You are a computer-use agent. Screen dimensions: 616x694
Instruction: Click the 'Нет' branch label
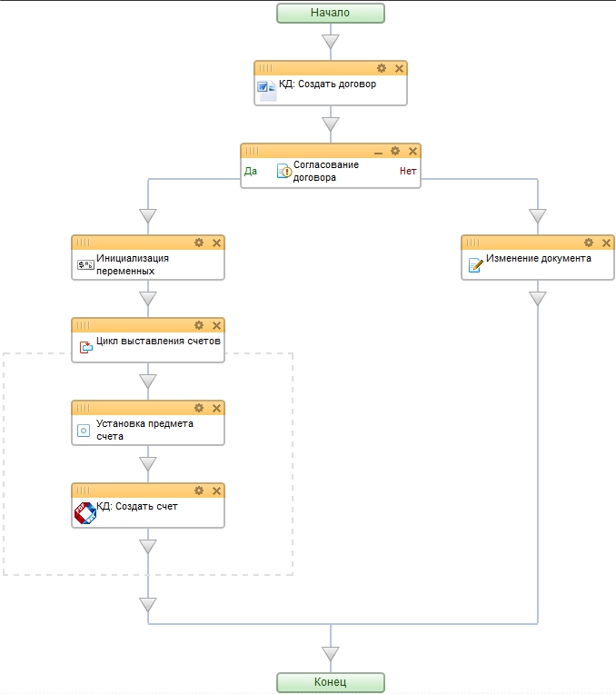pos(408,171)
